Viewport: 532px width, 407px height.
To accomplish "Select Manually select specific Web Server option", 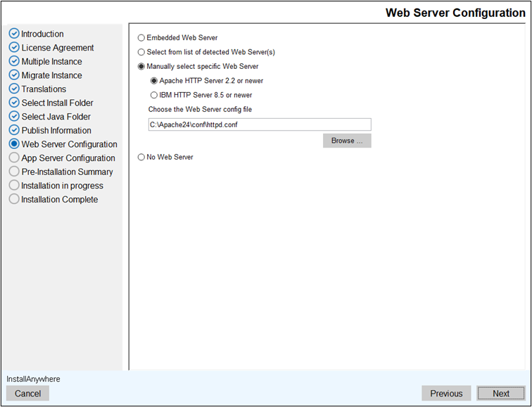I will click(141, 67).
